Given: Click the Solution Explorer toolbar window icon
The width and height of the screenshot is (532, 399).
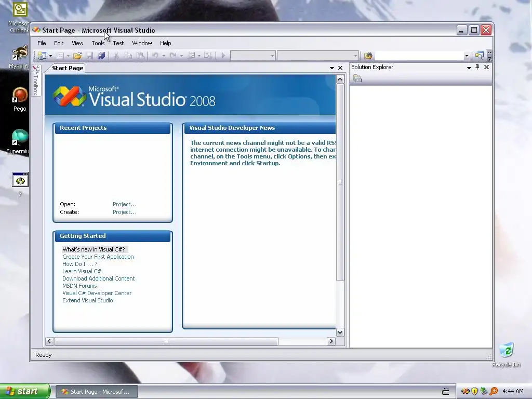Looking at the screenshot, I should tap(480, 56).
